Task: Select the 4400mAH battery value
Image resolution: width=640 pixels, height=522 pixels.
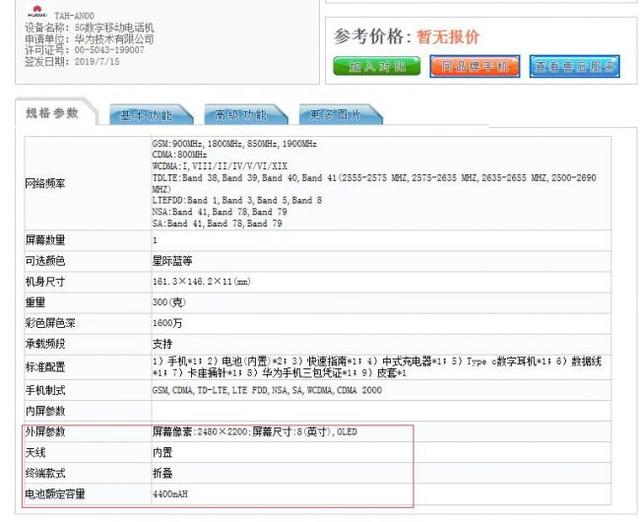Action: (x=170, y=494)
